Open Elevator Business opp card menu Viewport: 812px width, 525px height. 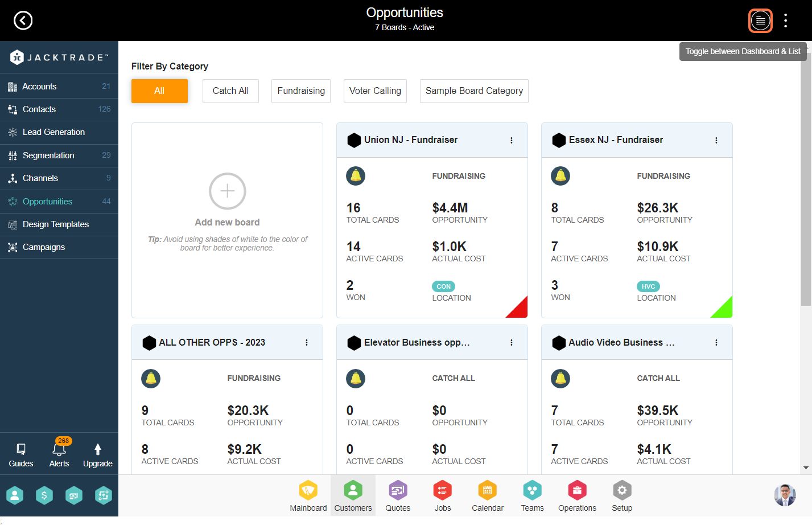click(511, 343)
